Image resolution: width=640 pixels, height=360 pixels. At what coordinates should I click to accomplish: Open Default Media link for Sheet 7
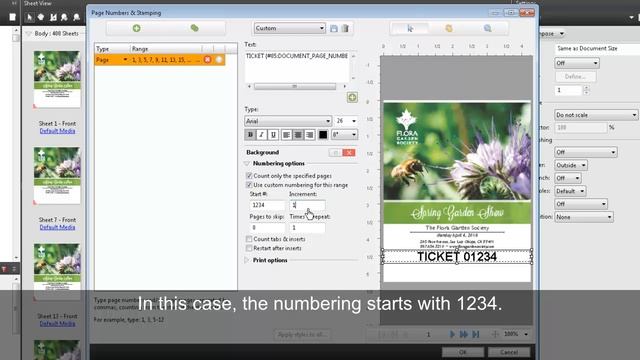click(57, 227)
